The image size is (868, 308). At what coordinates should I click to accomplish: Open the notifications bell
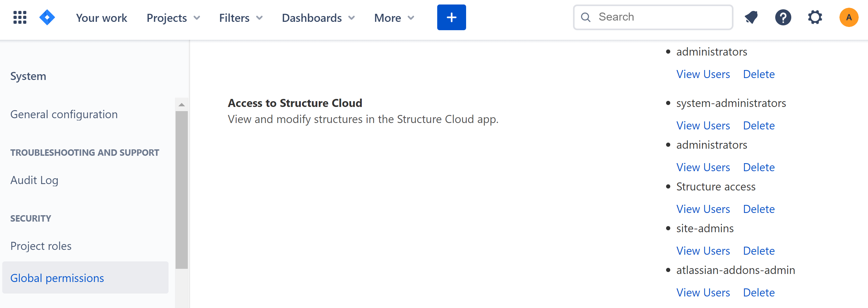tap(751, 17)
